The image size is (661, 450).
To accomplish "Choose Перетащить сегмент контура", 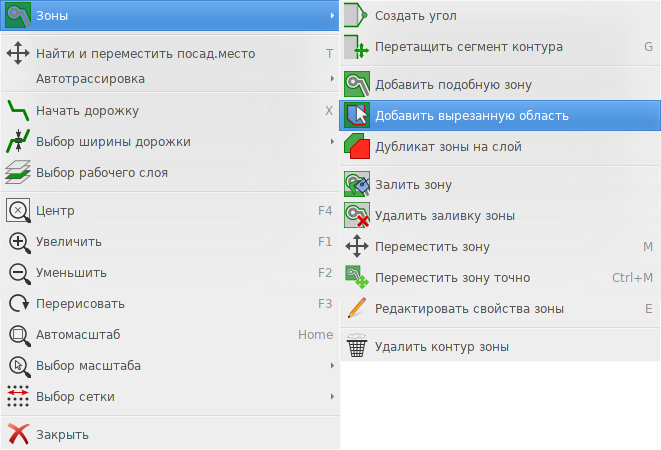I will pyautogui.click(x=500, y=46).
